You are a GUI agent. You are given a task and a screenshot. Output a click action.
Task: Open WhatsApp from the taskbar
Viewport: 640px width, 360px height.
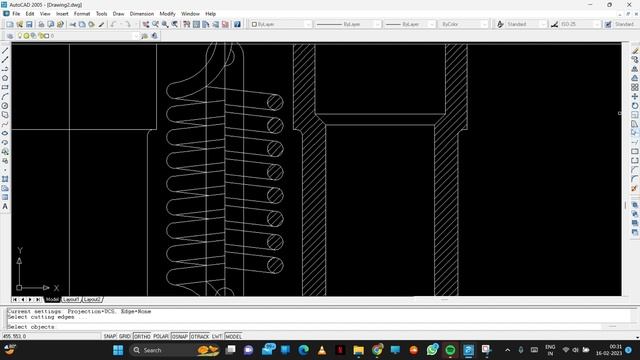pos(432,350)
